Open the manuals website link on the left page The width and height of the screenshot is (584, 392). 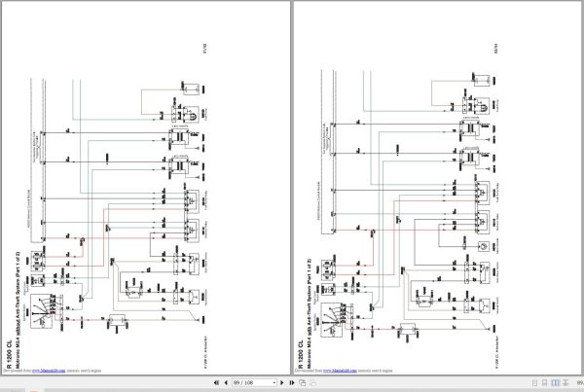pos(49,371)
